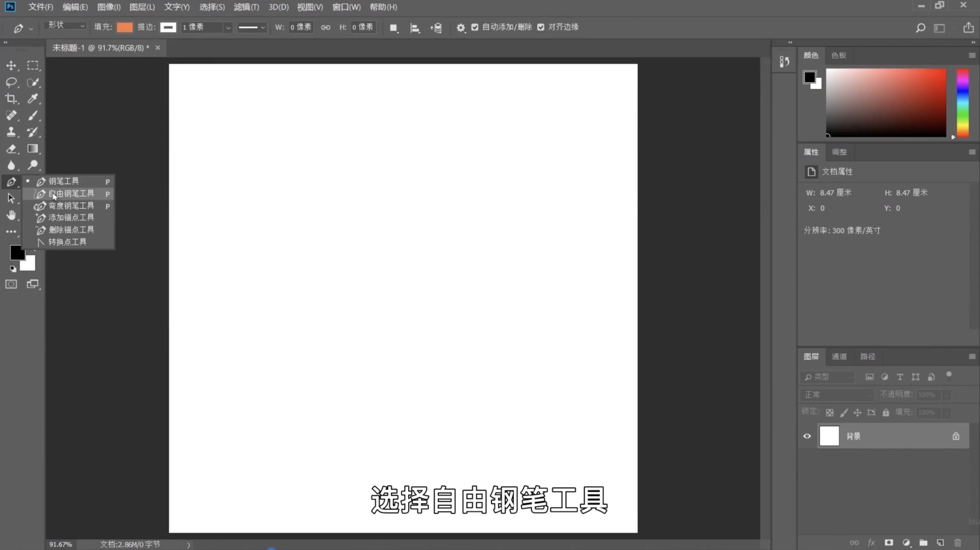Viewport: 980px width, 550px height.
Task: Open the stroke width 1 像素 dropdown
Action: pos(228,28)
